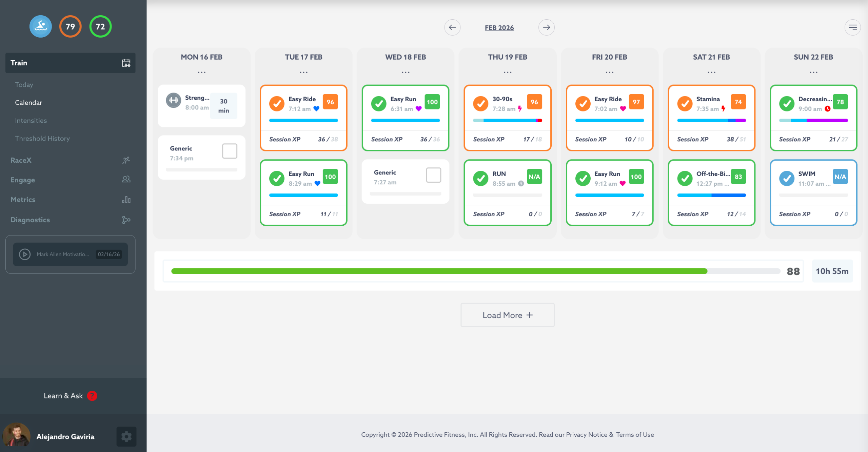Open the SUN 22 FEB three-dot menu
Image resolution: width=868 pixels, height=452 pixels.
pyautogui.click(x=813, y=72)
